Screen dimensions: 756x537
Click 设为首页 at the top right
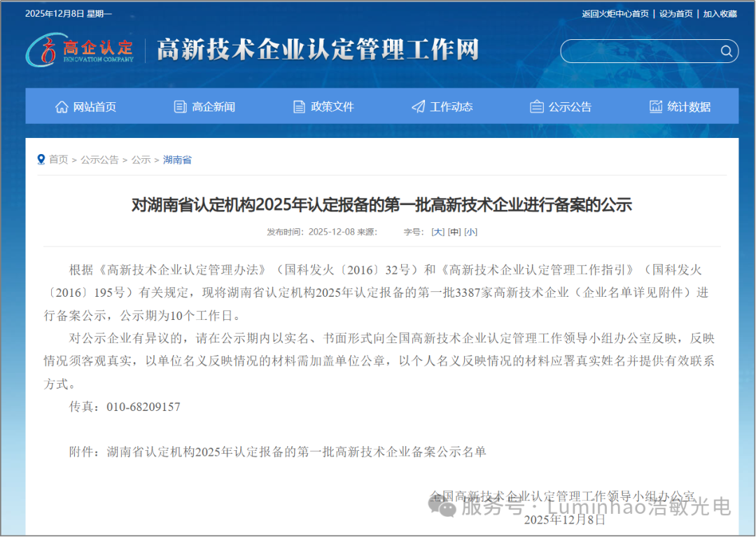coord(675,13)
